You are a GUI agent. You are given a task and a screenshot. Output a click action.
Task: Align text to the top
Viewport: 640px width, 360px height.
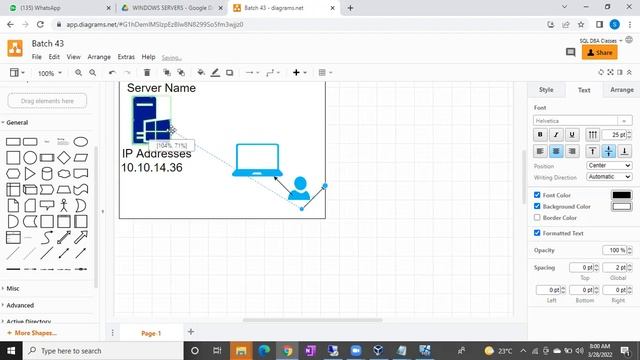click(593, 151)
